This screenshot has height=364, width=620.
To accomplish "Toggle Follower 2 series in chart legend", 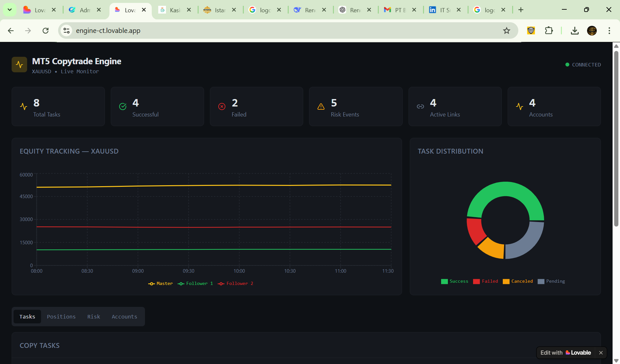I will pyautogui.click(x=236, y=284).
